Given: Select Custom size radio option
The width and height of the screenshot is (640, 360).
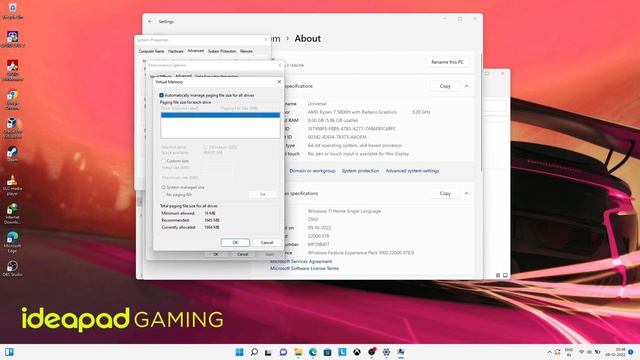Looking at the screenshot, I should pos(164,161).
